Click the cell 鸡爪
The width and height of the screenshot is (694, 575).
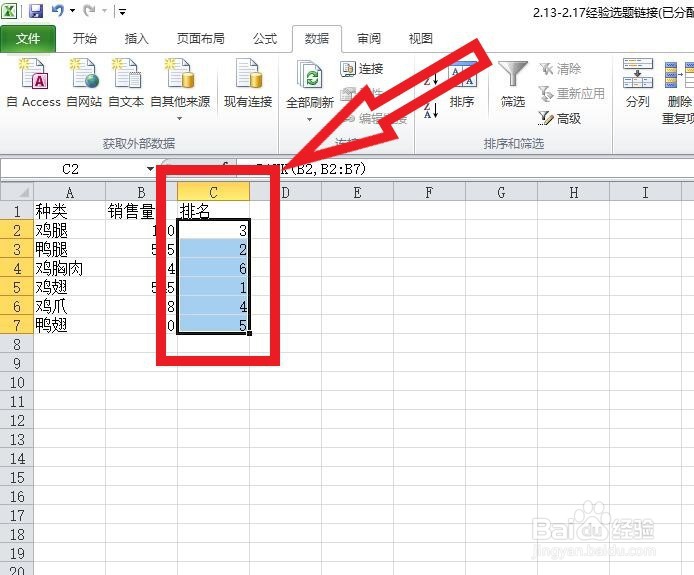69,306
